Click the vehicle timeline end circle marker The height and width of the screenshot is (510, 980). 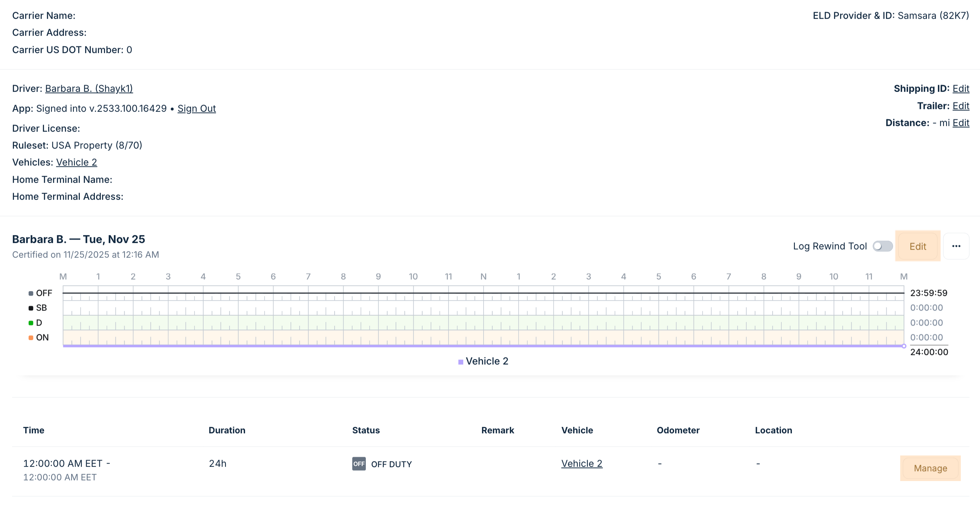pos(904,346)
